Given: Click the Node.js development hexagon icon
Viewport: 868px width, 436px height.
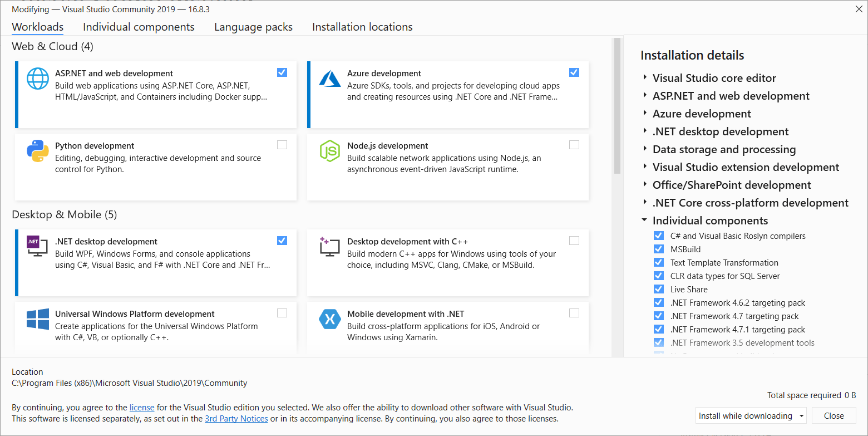Looking at the screenshot, I should pyautogui.click(x=329, y=151).
